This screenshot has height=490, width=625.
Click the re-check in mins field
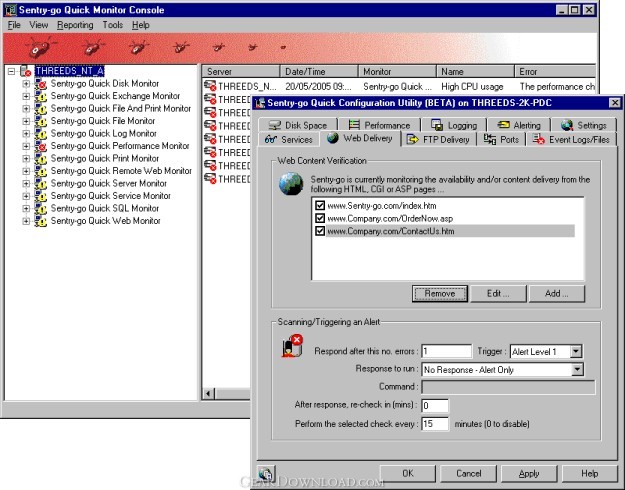(x=435, y=405)
